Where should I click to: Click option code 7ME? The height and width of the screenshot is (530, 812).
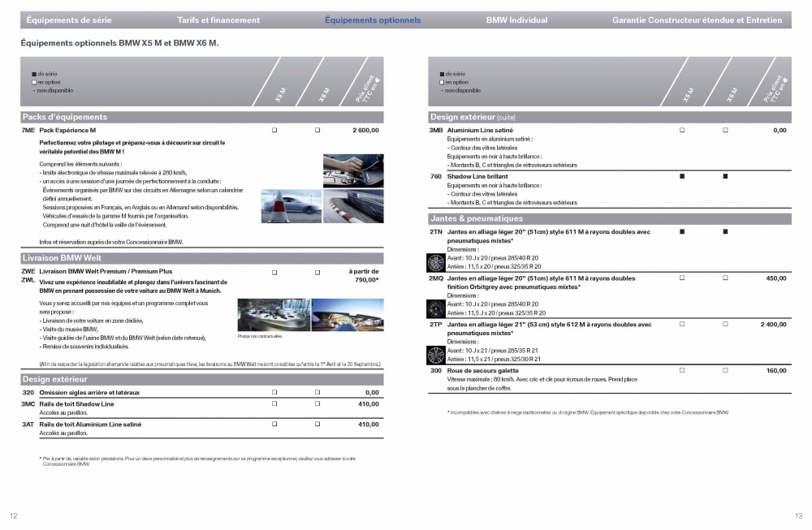(x=28, y=131)
